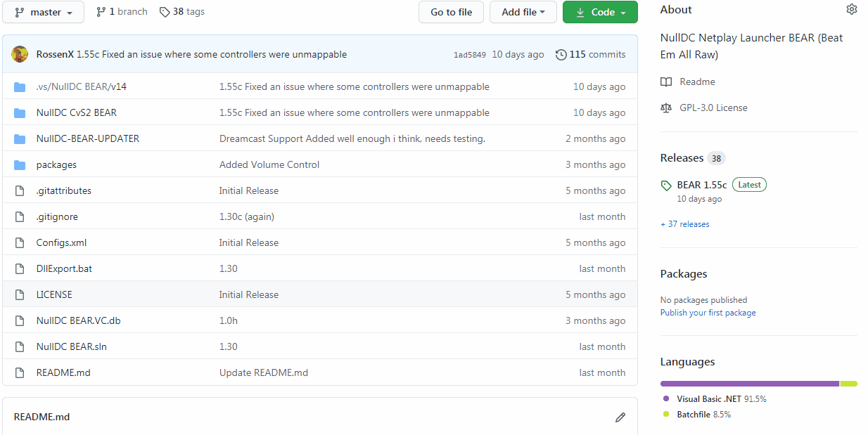Open the Added Volume Control commit message

[x=269, y=165]
